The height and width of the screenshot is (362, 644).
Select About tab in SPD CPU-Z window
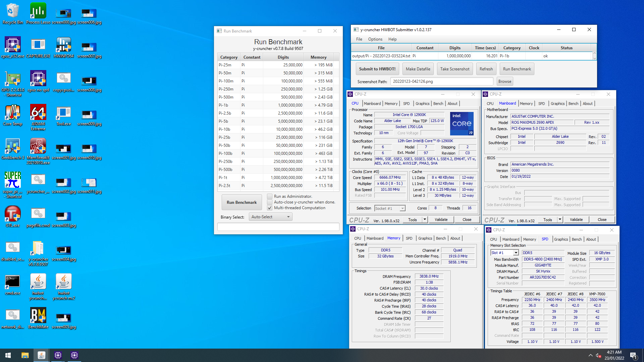(x=591, y=239)
